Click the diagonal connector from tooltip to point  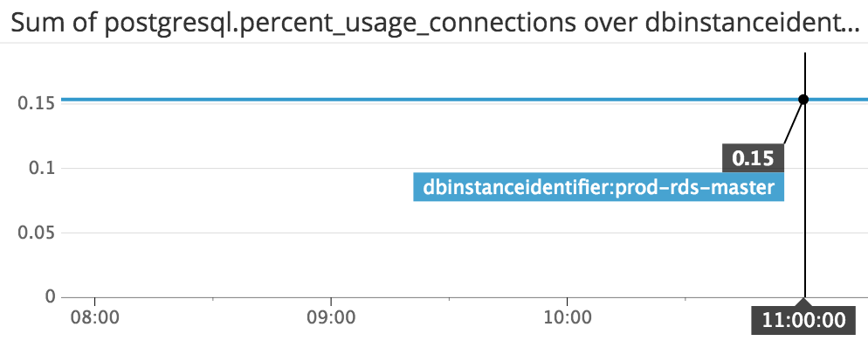(793, 122)
